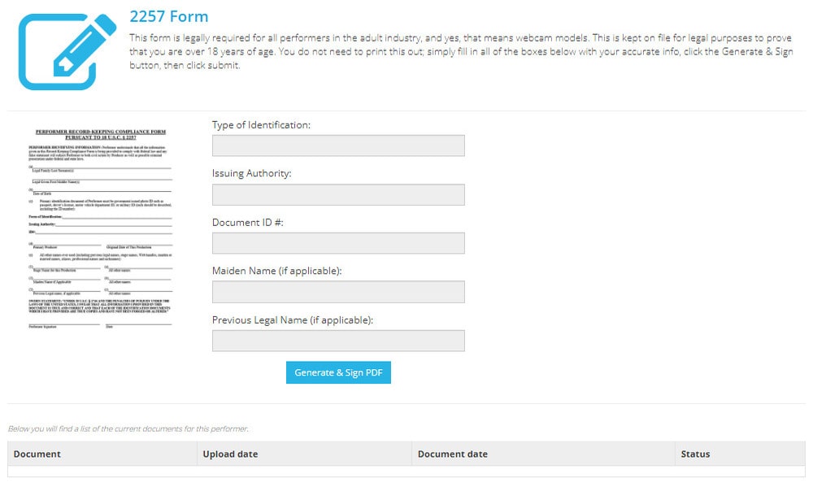
Task: Click the Previous Legal Name field
Action: coord(338,341)
